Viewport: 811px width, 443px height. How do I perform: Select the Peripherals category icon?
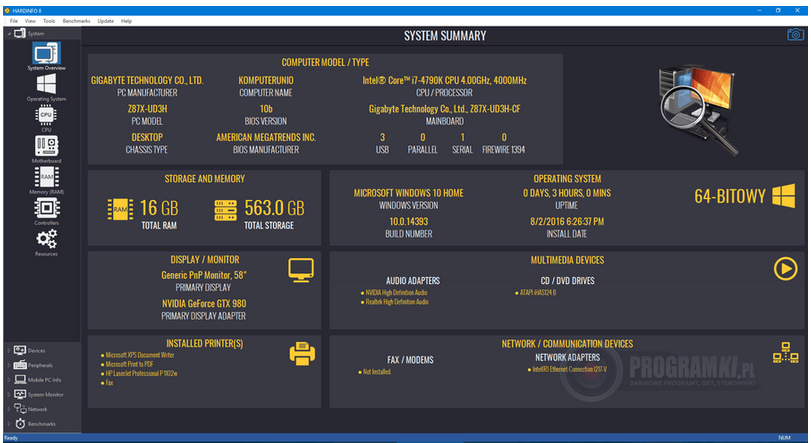point(20,365)
